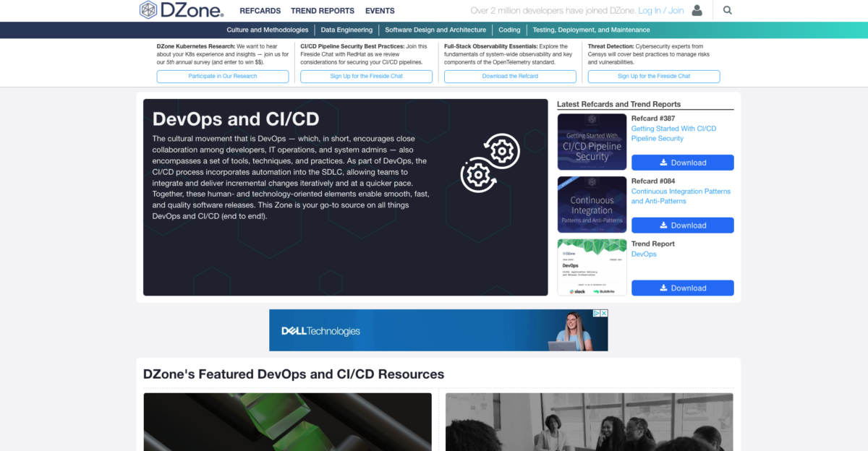Select the Culture and Methodologies category

268,30
